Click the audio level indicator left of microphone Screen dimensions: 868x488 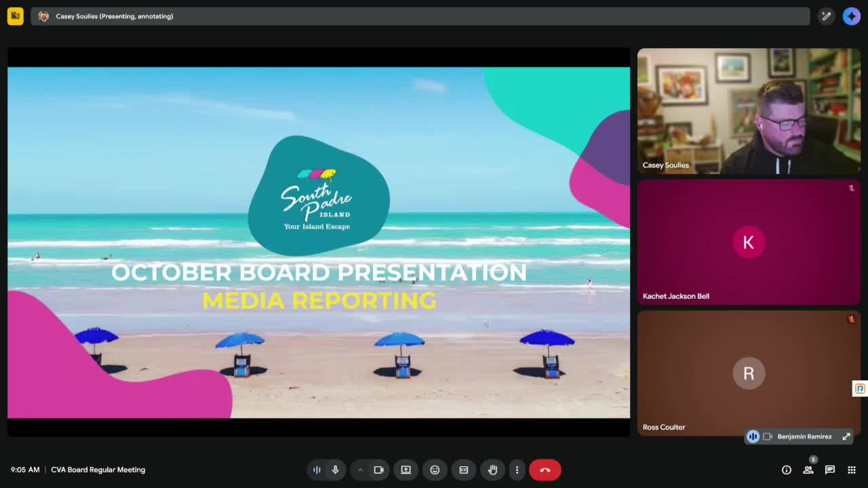click(317, 470)
